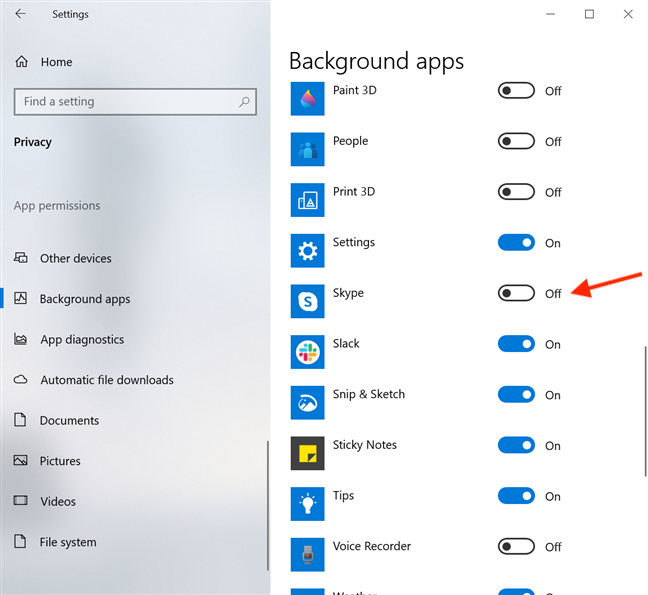Viewport: 648px width, 595px height.
Task: Turn on People background toggle
Action: [516, 141]
